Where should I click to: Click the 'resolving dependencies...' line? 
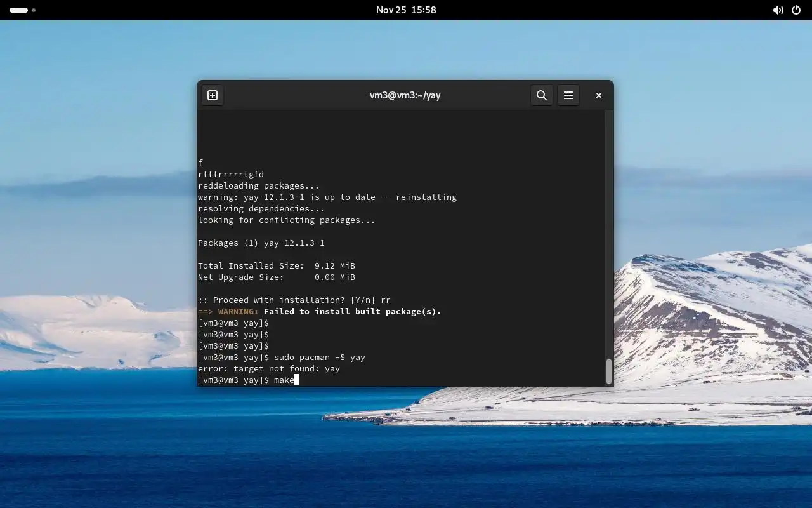click(261, 208)
